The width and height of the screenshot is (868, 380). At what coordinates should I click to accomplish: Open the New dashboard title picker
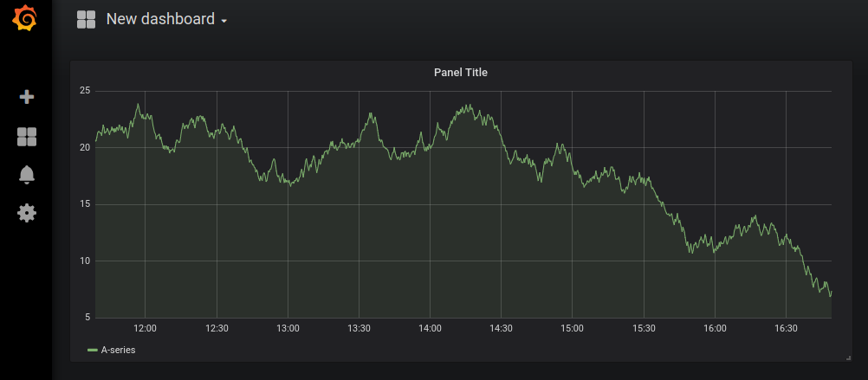click(160, 19)
